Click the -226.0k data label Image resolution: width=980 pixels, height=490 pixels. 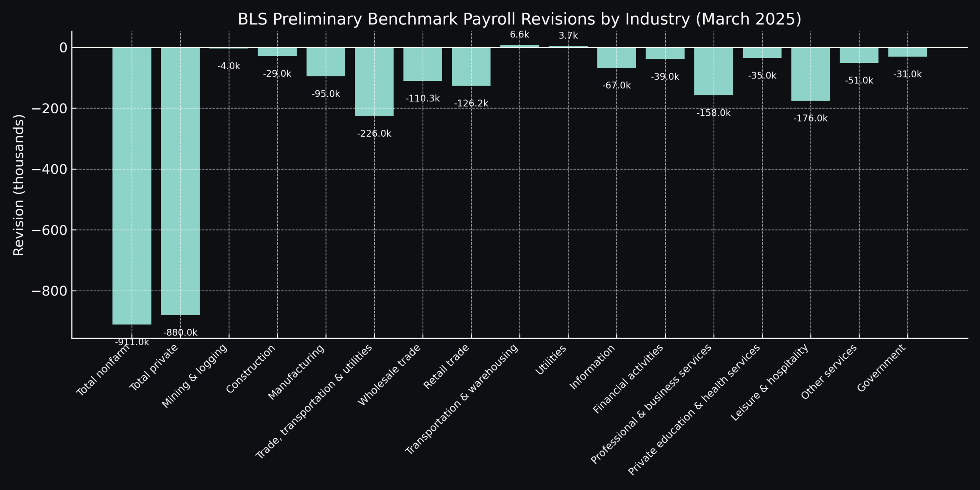(374, 133)
